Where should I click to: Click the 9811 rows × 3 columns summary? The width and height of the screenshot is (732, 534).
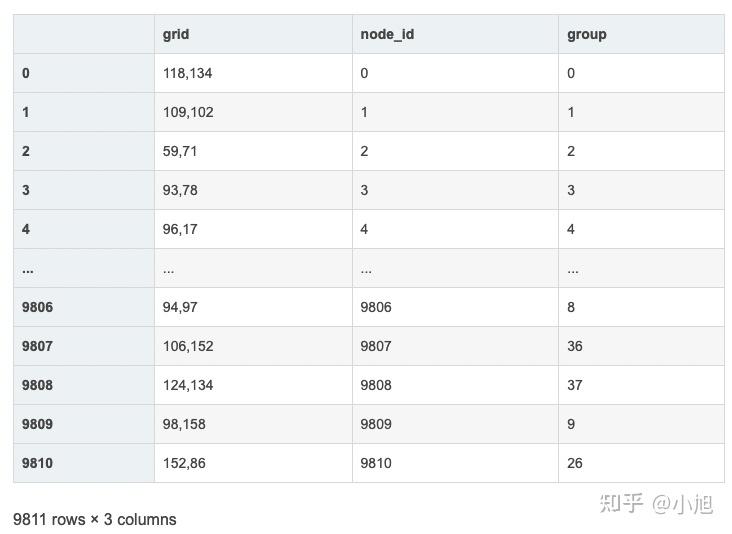pos(95,519)
